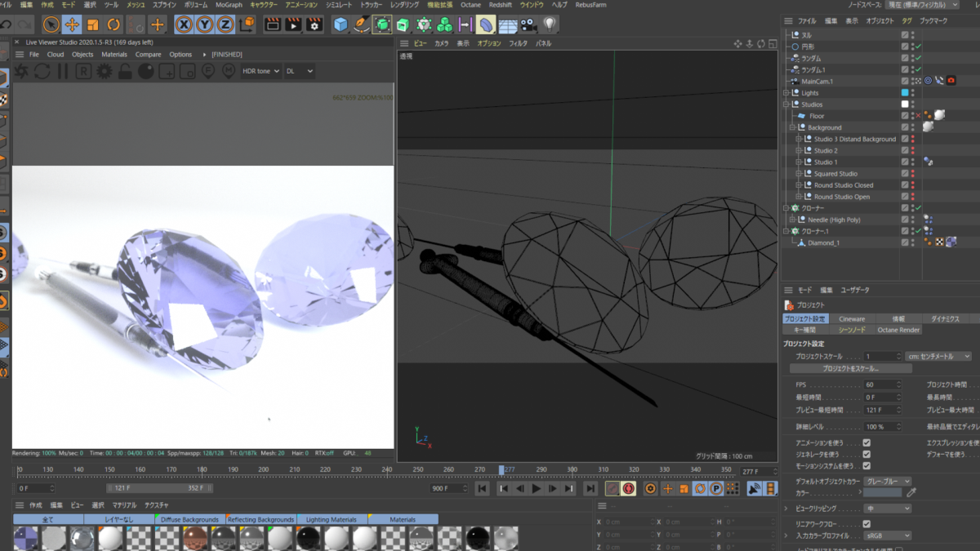Toggle the リニアワークフロー checkbox

(866, 524)
